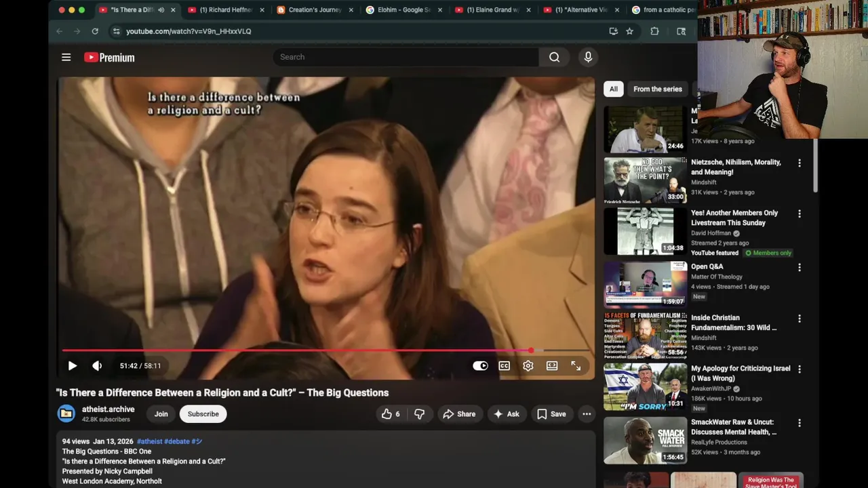Open the YouTube guide hamburger menu
This screenshot has width=868, height=488.
pyautogui.click(x=66, y=58)
